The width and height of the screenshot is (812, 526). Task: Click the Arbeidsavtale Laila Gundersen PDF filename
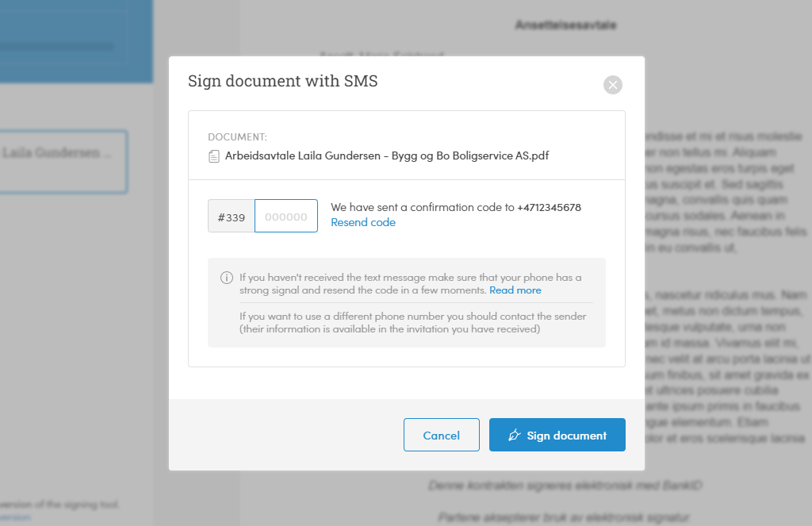pos(387,155)
